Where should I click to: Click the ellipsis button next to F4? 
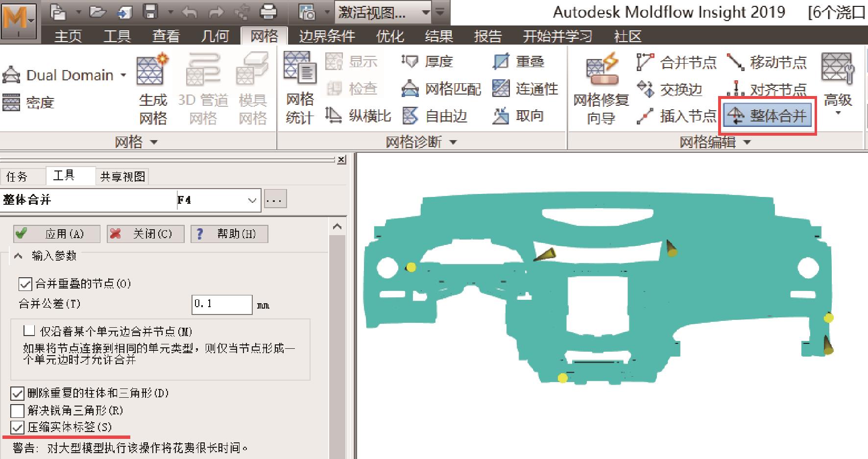pyautogui.click(x=275, y=200)
